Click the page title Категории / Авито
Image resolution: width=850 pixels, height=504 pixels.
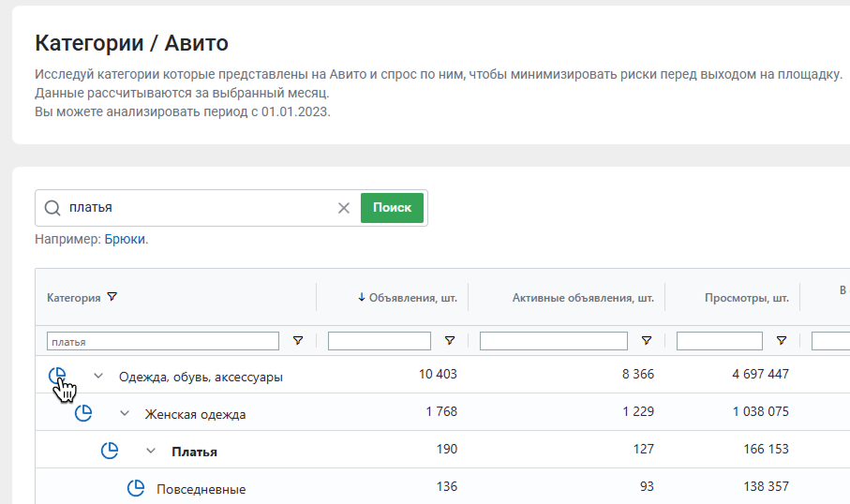click(132, 43)
